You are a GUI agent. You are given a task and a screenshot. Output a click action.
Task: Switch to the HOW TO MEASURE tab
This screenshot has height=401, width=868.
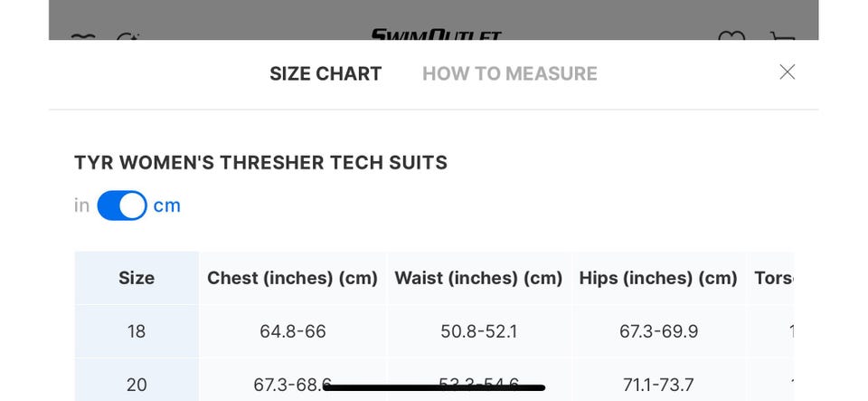click(509, 74)
